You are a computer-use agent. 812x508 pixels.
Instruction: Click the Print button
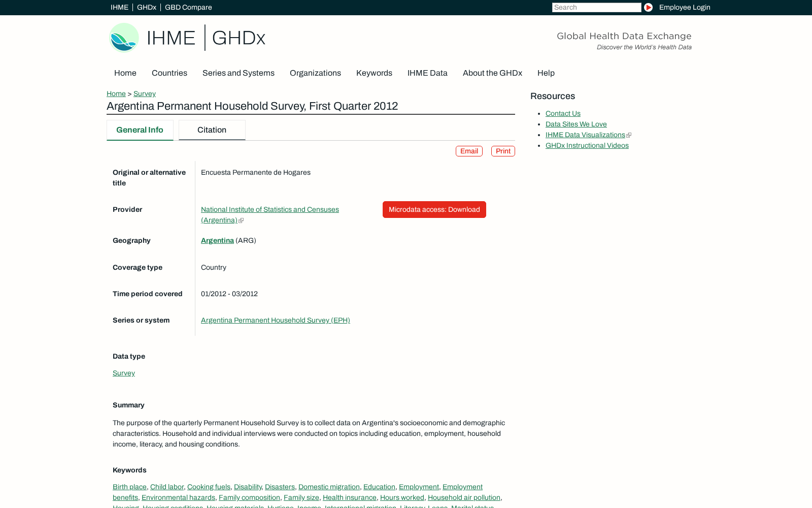503,151
